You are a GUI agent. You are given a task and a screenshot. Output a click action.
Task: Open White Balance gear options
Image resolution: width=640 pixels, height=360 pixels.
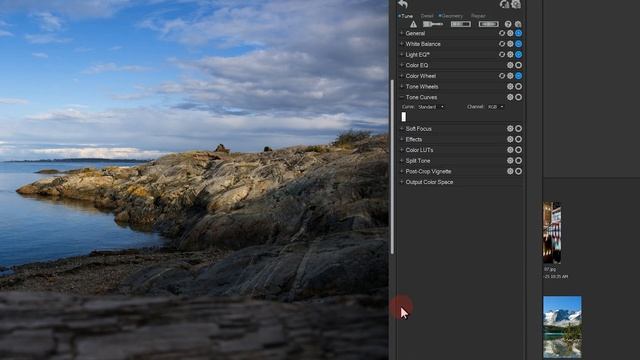click(510, 44)
